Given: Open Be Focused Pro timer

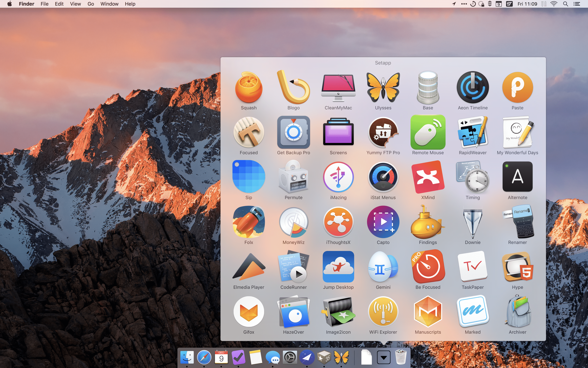Looking at the screenshot, I should [x=428, y=267].
